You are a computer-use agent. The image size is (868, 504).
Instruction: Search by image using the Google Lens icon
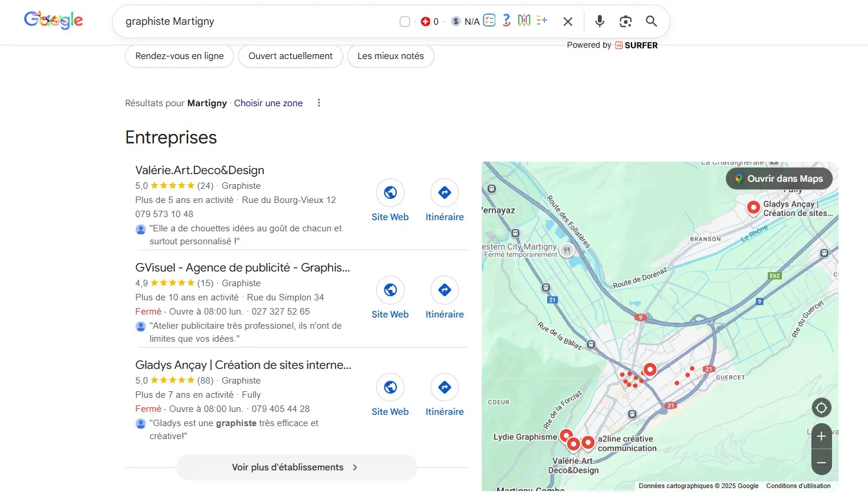click(625, 21)
